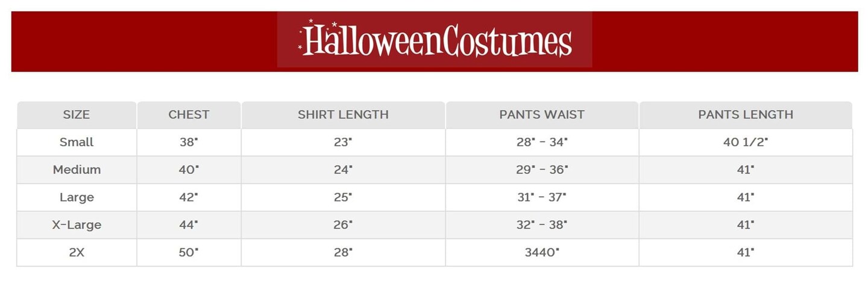Click the Large size row label
This screenshot has width=868, height=283.
pyautogui.click(x=77, y=197)
